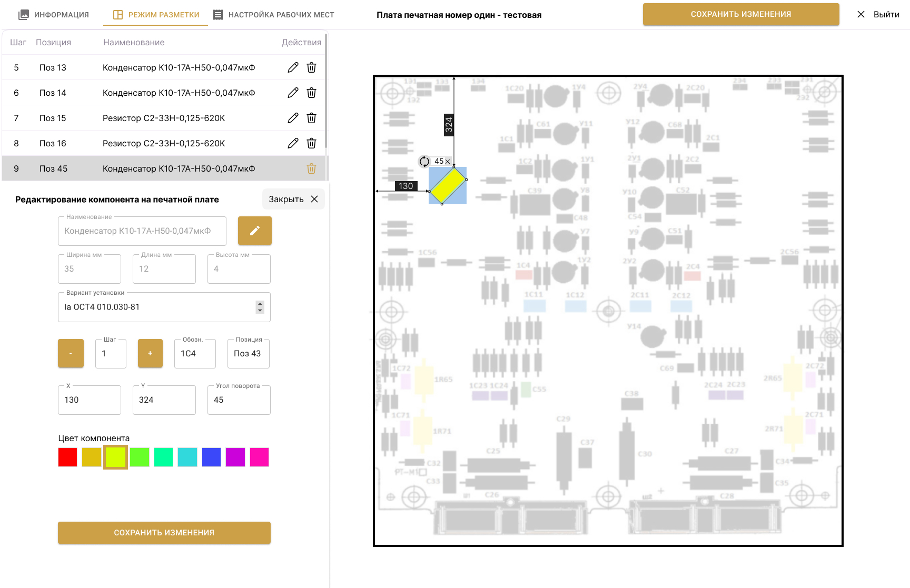Click the component list scrollbar
The image size is (910, 588).
coord(326,91)
